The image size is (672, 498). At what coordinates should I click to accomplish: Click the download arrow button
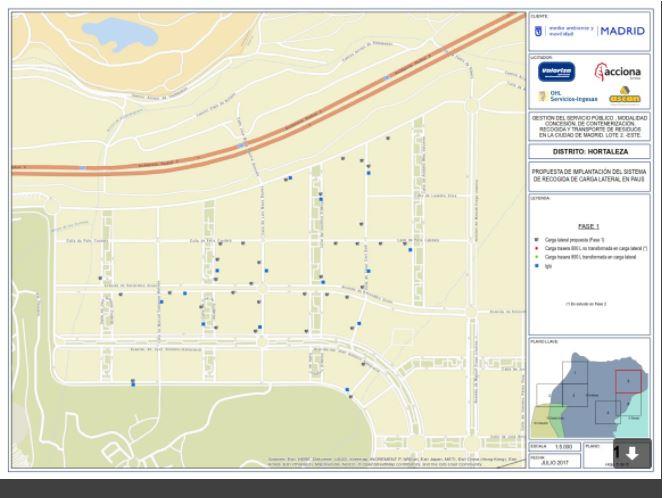pos(632,453)
